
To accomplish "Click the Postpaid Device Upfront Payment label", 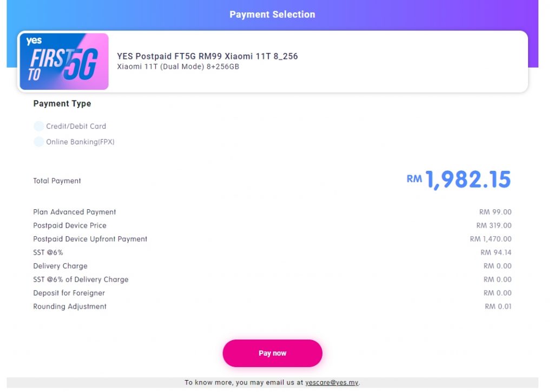I will 90,239.
